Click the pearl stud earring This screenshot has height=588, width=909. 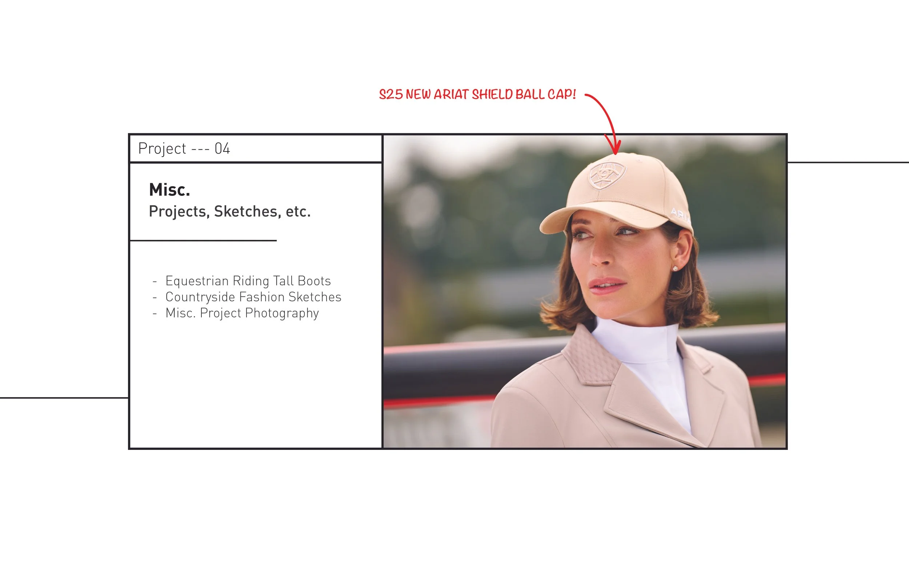[x=675, y=269]
